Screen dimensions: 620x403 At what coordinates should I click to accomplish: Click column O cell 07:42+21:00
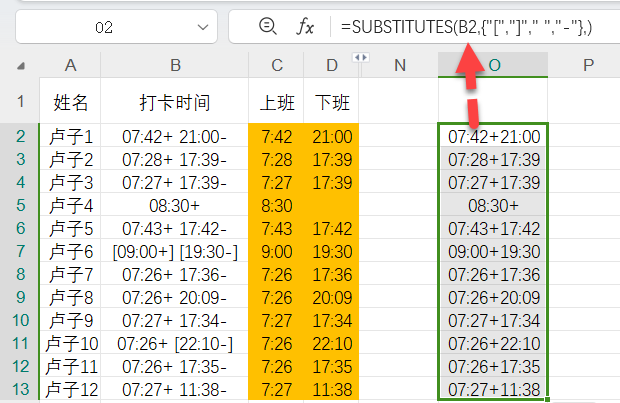pyautogui.click(x=493, y=136)
